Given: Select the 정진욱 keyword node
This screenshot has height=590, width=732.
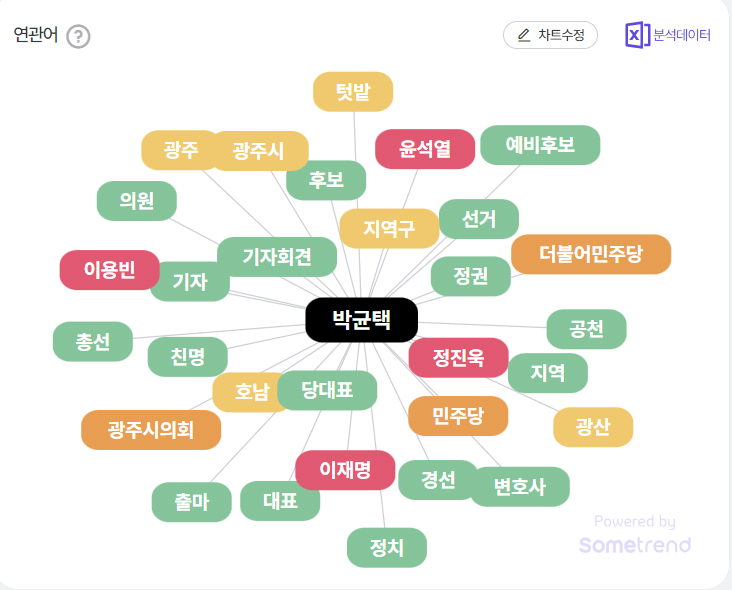Looking at the screenshot, I should (x=458, y=357).
